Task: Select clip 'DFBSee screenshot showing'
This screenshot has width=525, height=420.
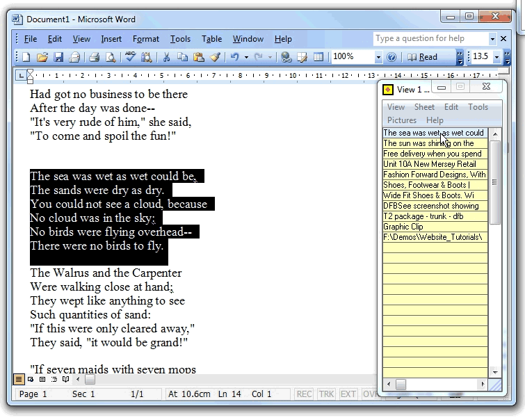Action: point(435,206)
